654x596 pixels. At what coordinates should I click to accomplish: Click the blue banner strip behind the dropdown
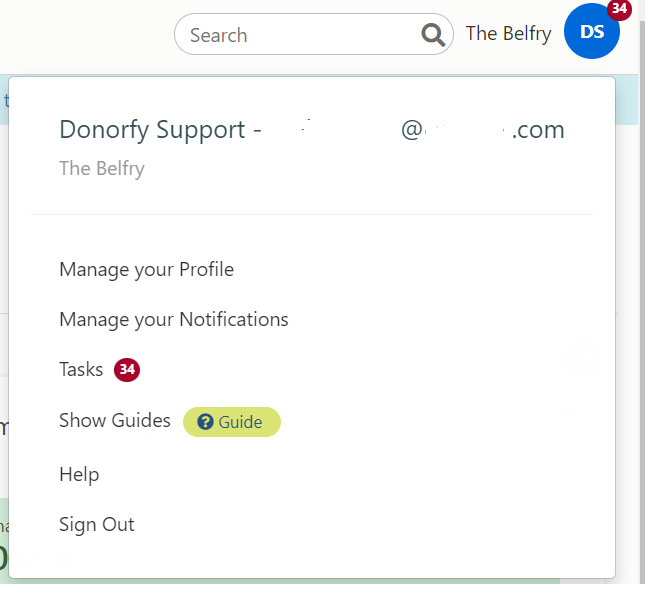(4, 100)
